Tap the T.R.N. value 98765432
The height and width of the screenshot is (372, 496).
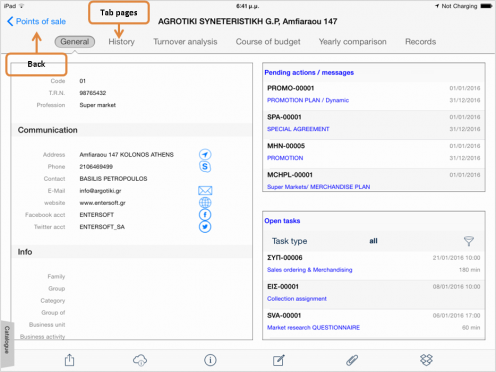click(93, 93)
